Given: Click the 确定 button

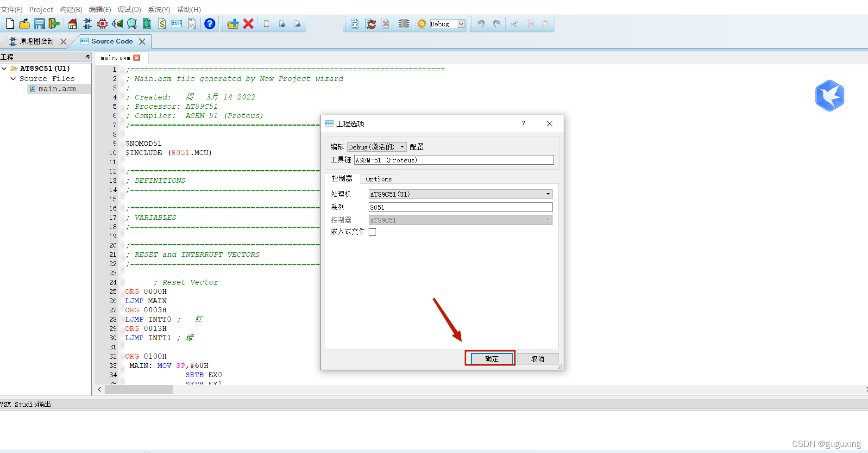Looking at the screenshot, I should 492,359.
